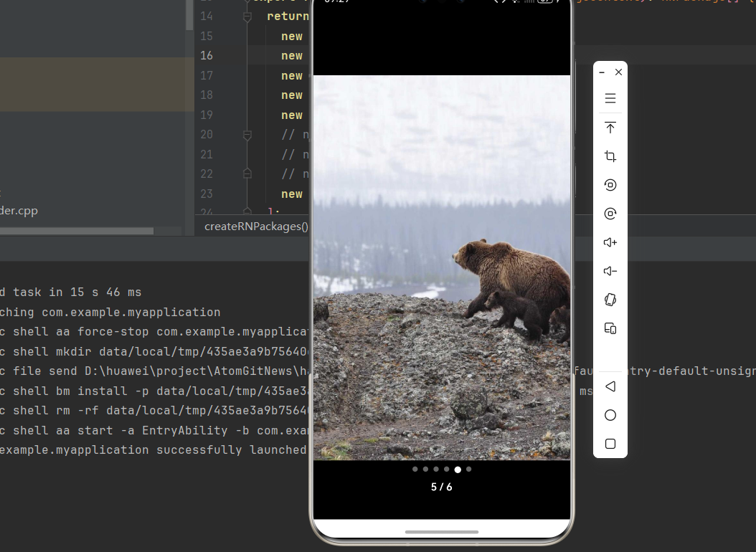This screenshot has width=756, height=552.
Task: Increase emulator volume with speaker plus icon
Action: coord(610,242)
